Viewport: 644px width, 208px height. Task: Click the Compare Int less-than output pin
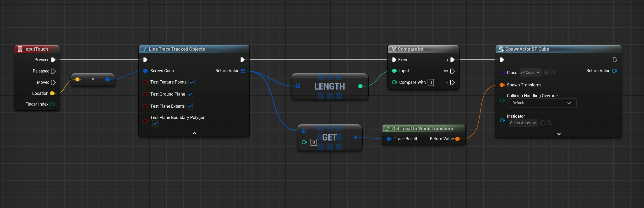pyautogui.click(x=452, y=82)
